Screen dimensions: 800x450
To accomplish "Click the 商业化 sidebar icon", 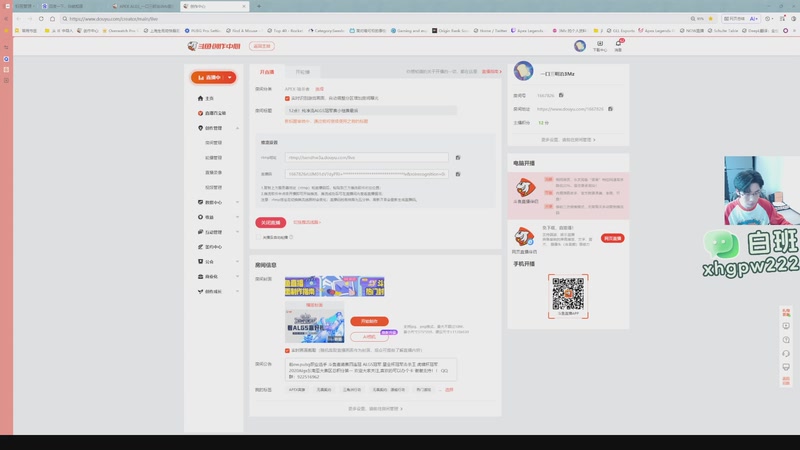I will (200, 277).
